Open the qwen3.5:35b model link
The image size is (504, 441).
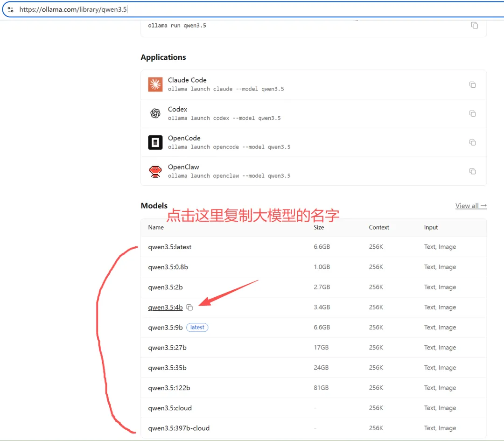(167, 368)
